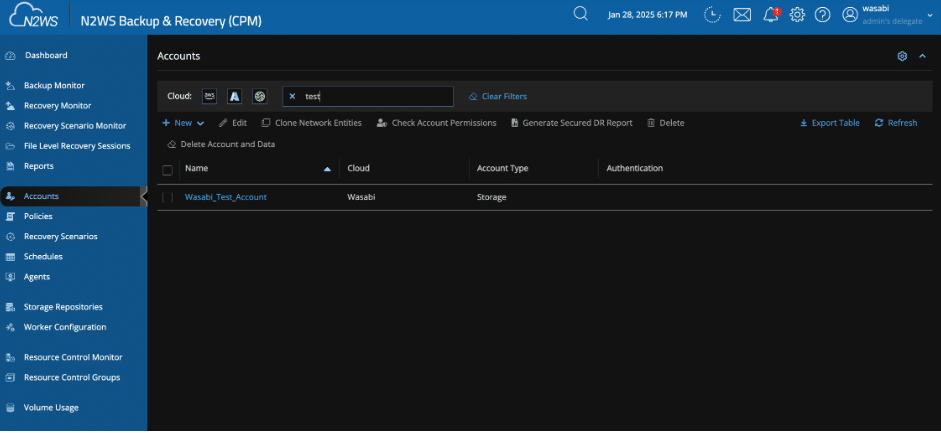Click the Schedules sidebar icon
Screen dimensions: 941x433
coord(10,257)
